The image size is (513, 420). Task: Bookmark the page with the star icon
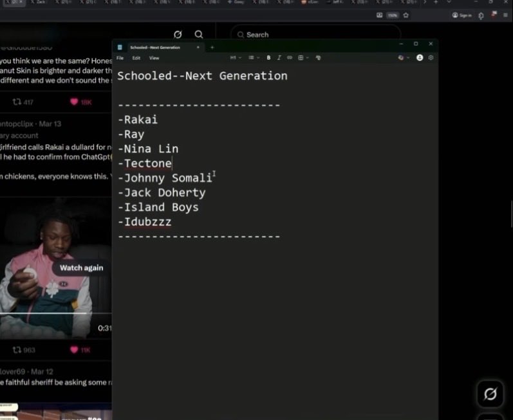point(406,15)
